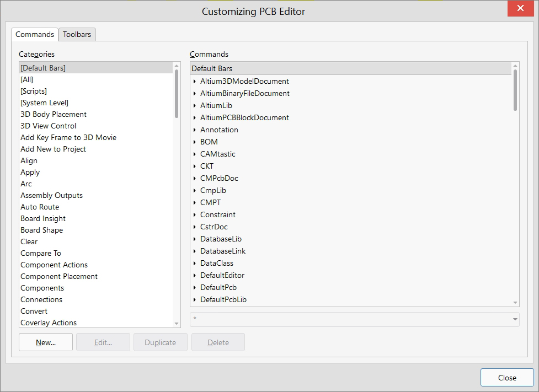539x392 pixels.
Task: Click the Duplicate button
Action: tap(161, 342)
